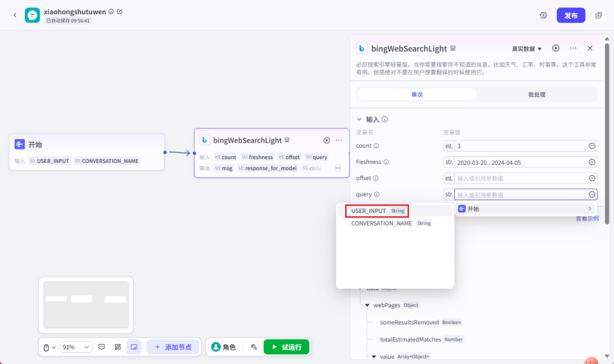The height and width of the screenshot is (364, 614).
Task: Open reference picker for query field
Action: [592, 194]
